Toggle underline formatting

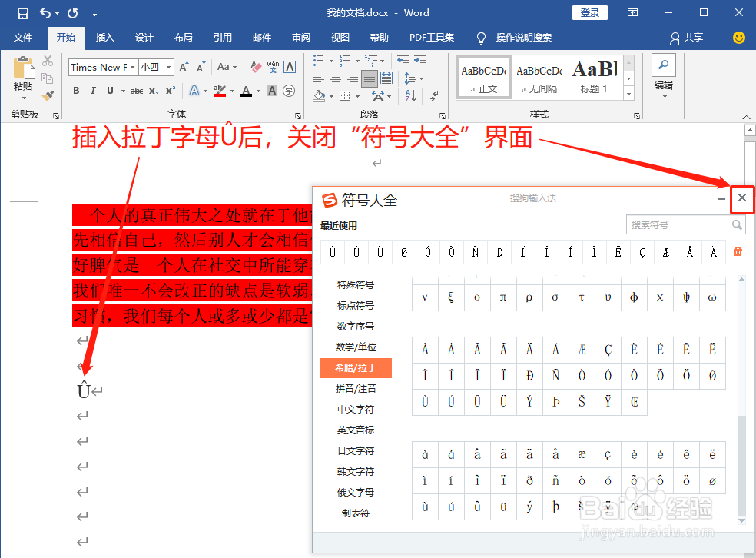[110, 91]
